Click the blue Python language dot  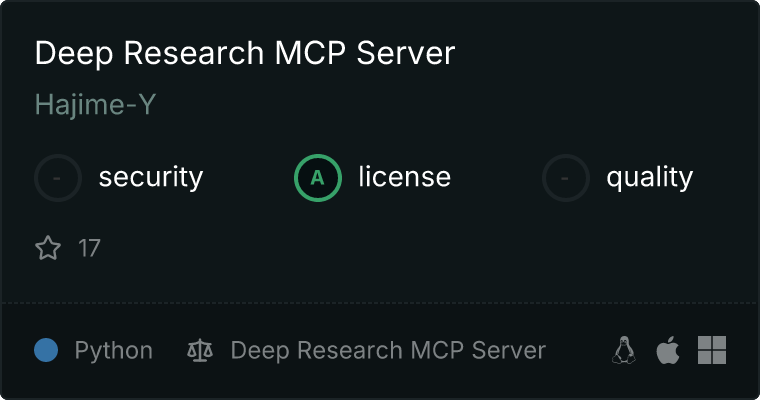46,350
